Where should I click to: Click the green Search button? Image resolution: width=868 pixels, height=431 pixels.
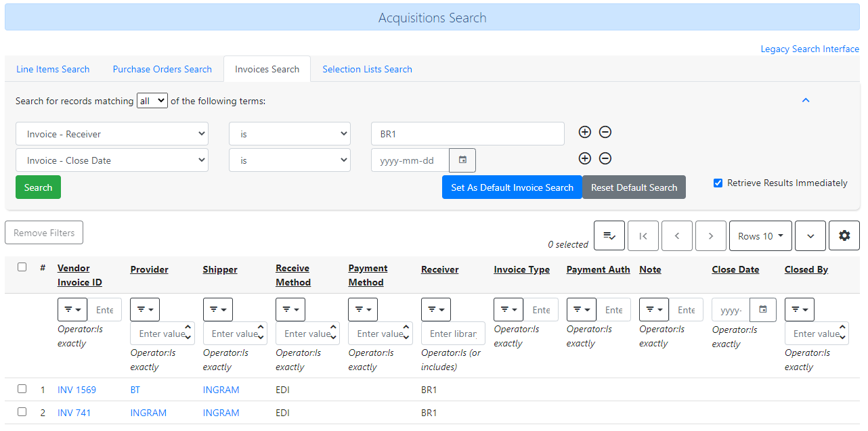[x=38, y=187]
